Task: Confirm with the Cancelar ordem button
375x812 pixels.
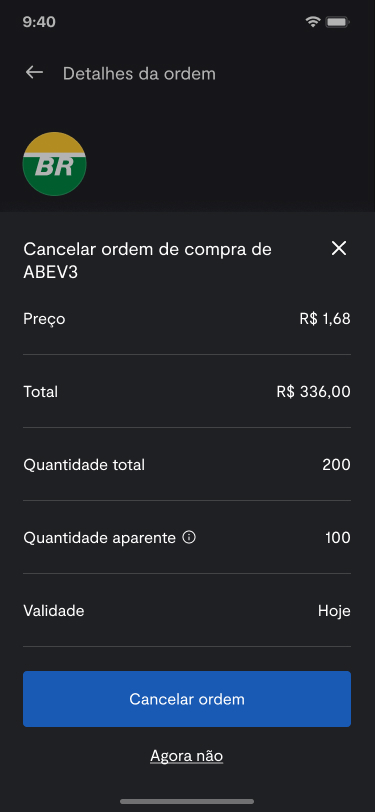Action: click(187, 699)
